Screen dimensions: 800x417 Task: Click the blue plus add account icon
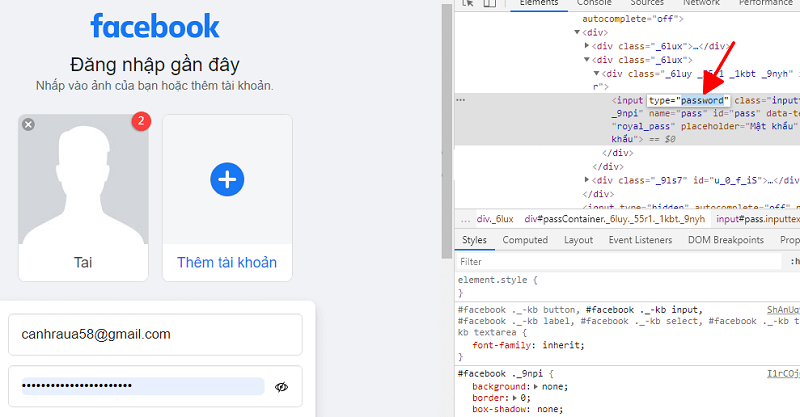point(227,180)
